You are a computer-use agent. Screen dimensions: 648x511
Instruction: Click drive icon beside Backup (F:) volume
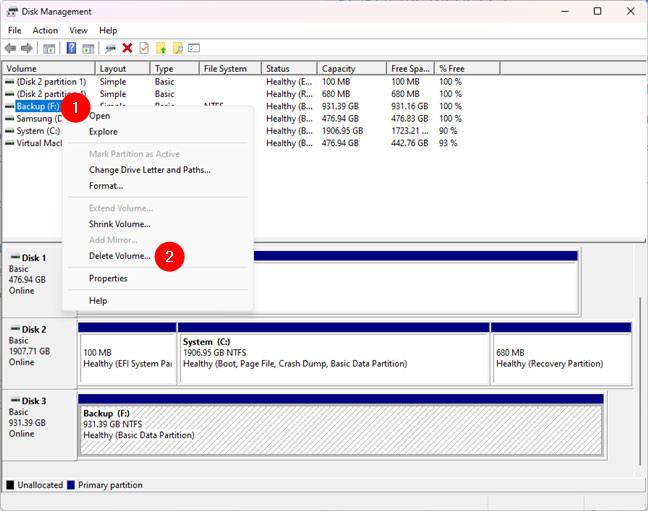[x=10, y=106]
